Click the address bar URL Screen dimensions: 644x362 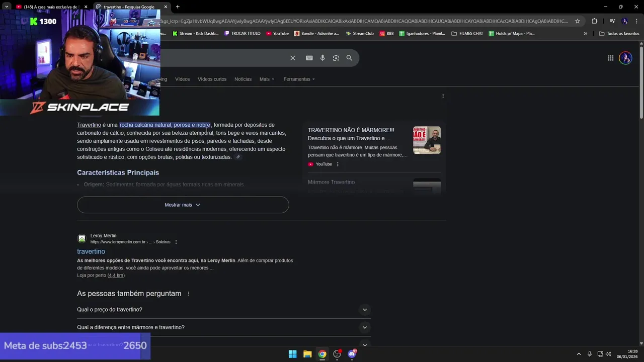[364, 21]
